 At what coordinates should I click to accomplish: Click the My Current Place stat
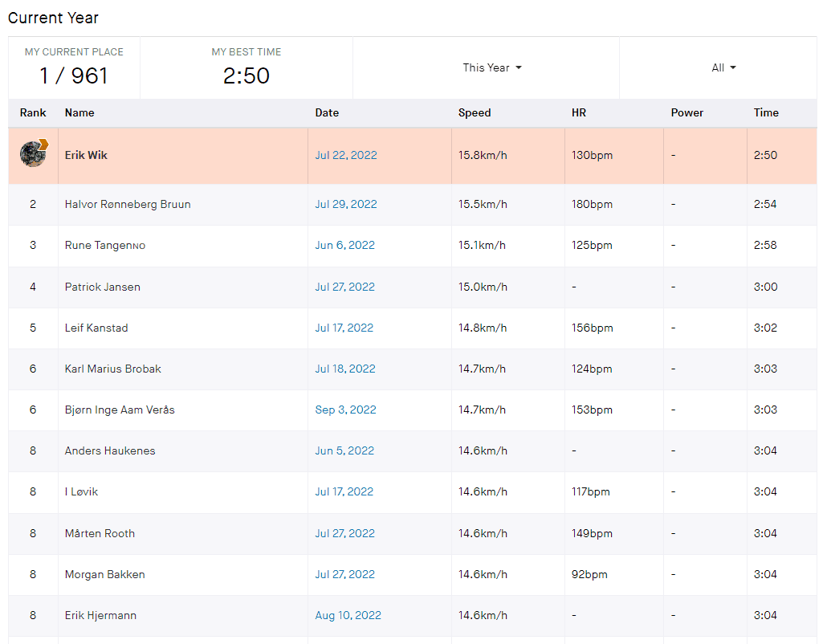coord(74,67)
